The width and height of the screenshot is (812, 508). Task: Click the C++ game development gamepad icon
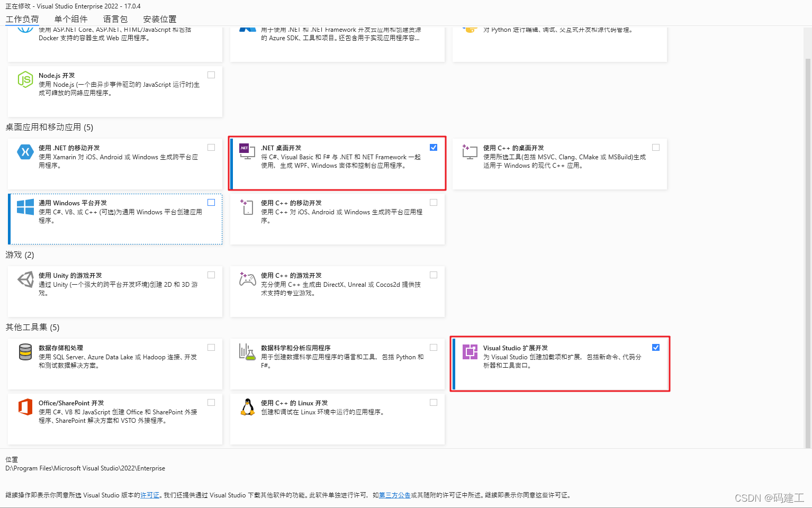(247, 279)
